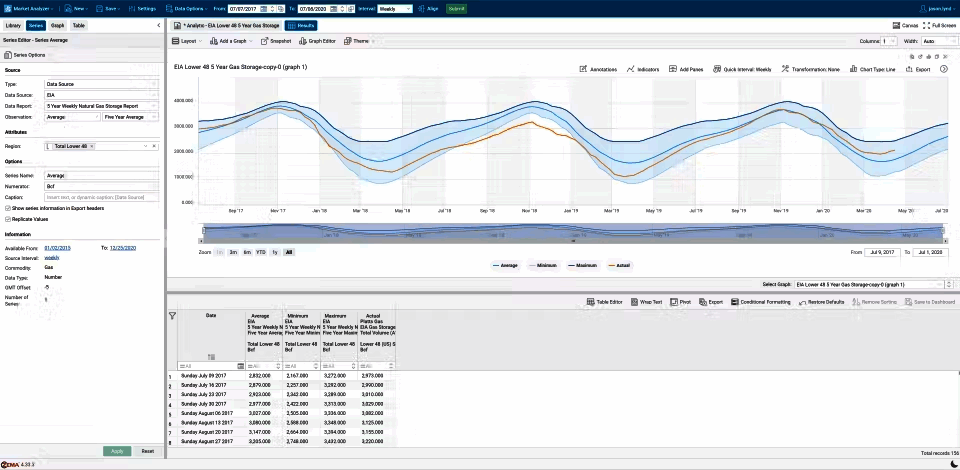Click the Reset button in Series Editor
The image size is (960, 470).
pos(147,451)
